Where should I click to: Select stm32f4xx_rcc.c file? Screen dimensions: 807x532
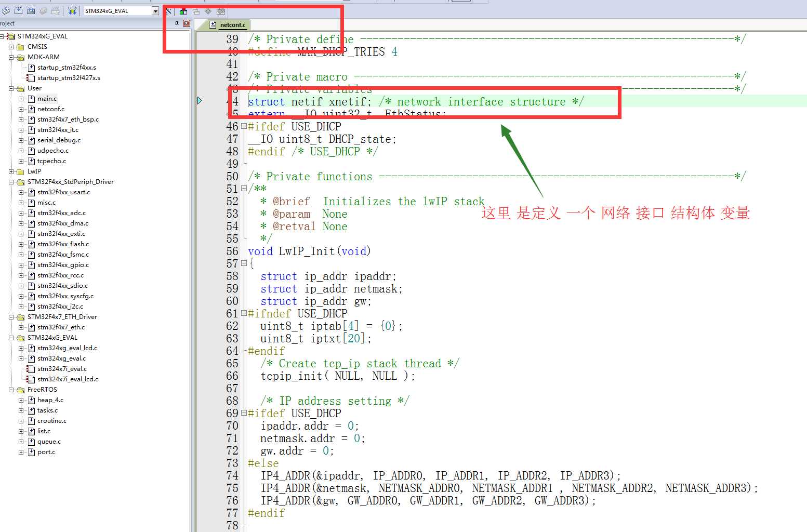(x=60, y=275)
